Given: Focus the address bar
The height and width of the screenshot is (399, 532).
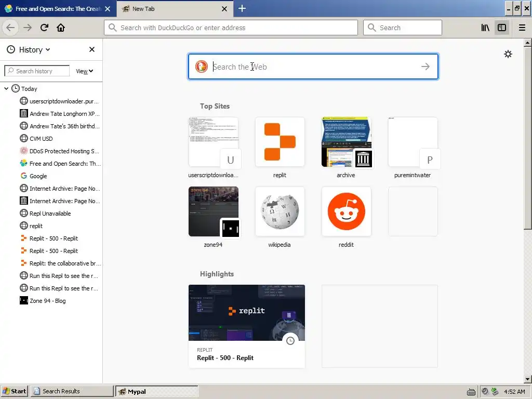Looking at the screenshot, I should click(231, 28).
